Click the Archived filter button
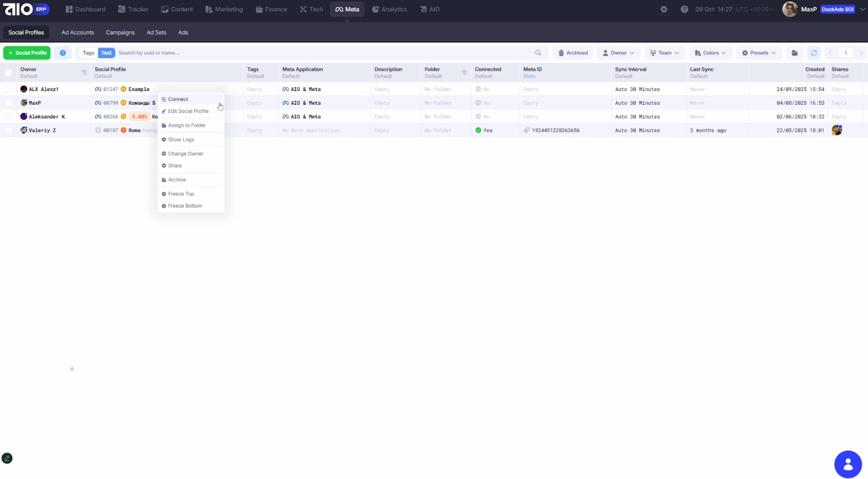Image resolution: width=868 pixels, height=479 pixels. click(x=573, y=53)
